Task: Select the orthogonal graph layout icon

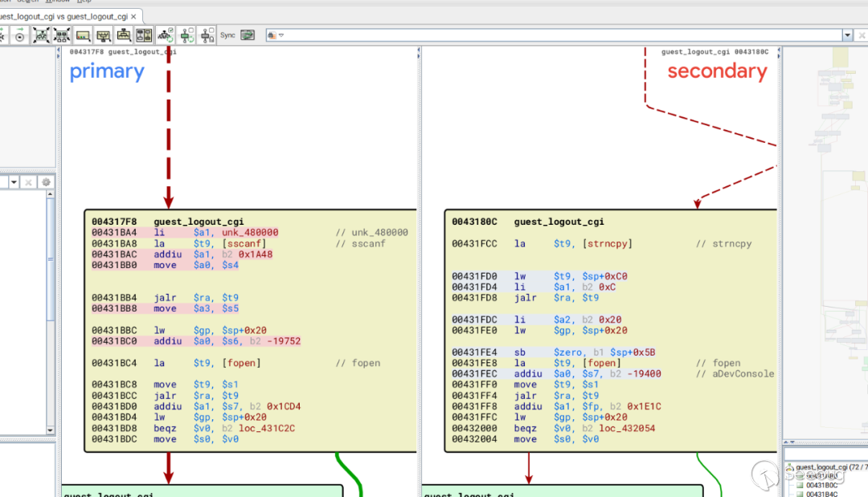Action: click(124, 35)
